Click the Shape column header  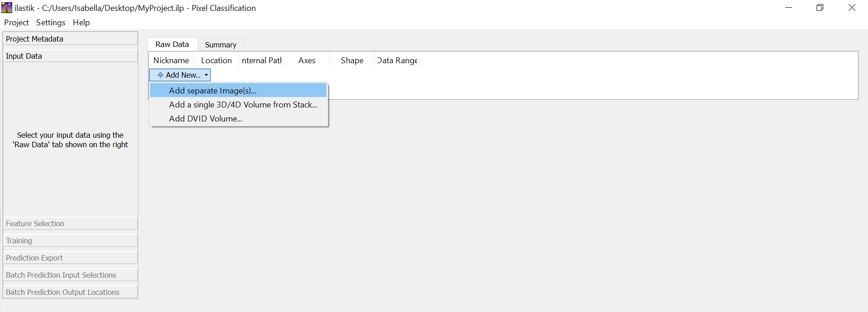pyautogui.click(x=352, y=61)
